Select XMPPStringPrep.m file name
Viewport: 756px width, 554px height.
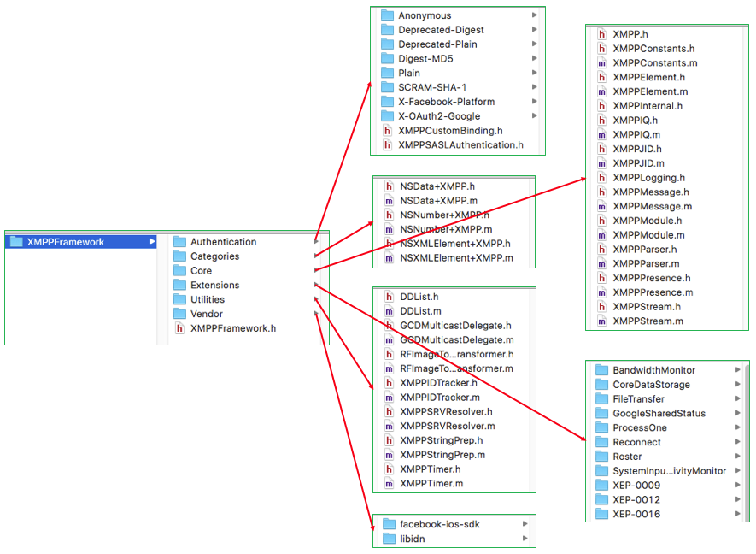(x=442, y=455)
